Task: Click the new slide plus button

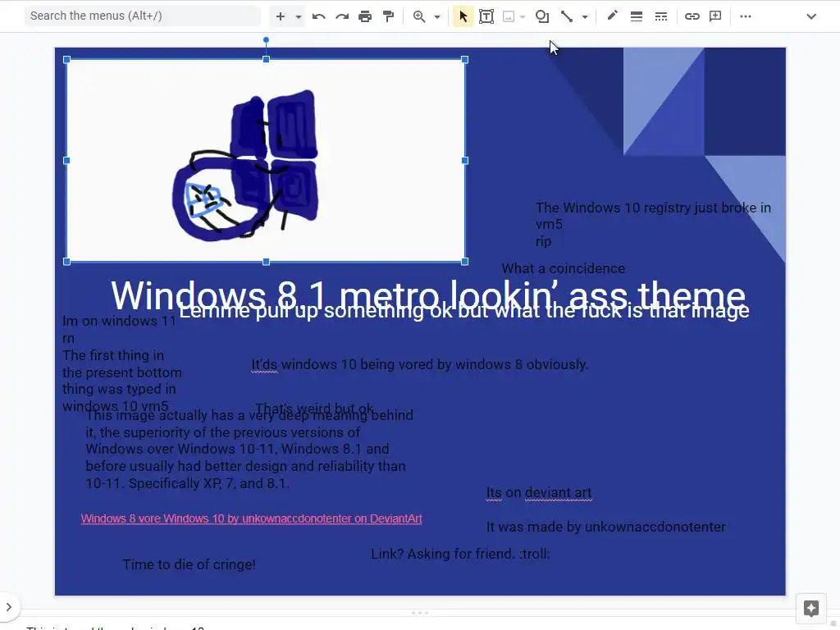Action: tap(281, 16)
